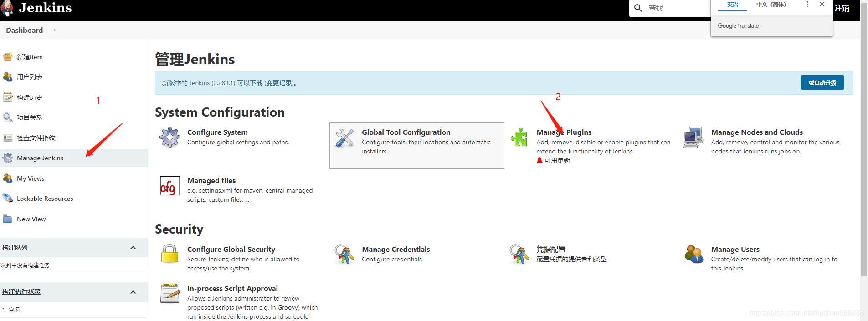Click the 构建历史 notepad icon
This screenshot has height=321, width=868.
(8, 97)
